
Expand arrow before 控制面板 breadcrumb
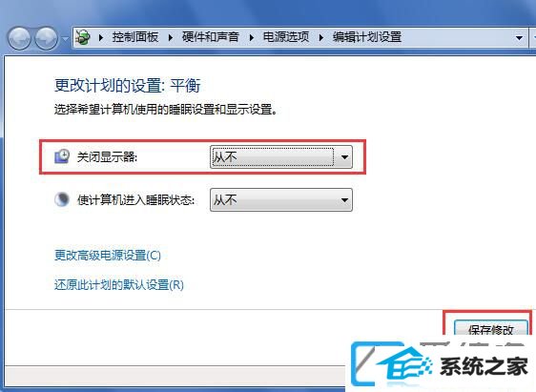click(x=101, y=37)
